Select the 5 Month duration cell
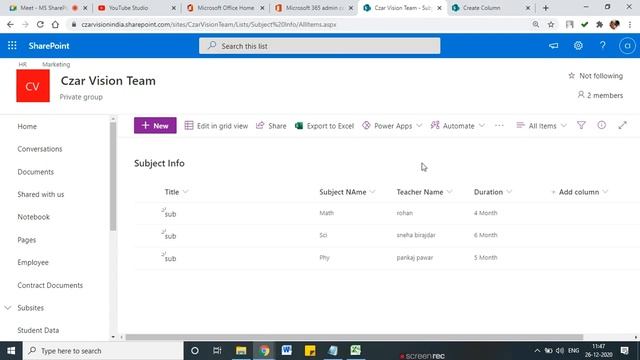 (x=485, y=258)
